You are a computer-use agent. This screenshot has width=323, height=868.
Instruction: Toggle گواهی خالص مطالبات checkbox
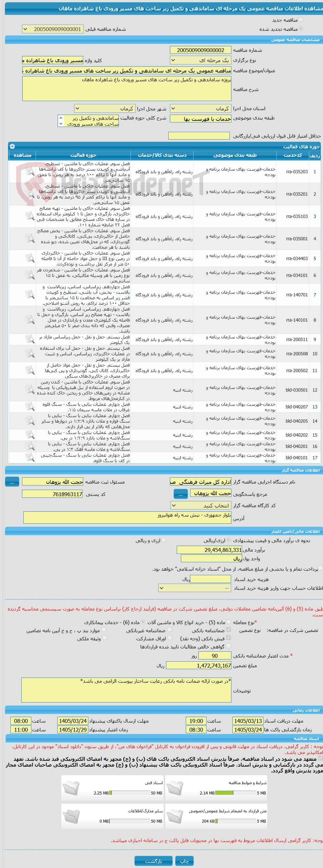click(229, 645)
